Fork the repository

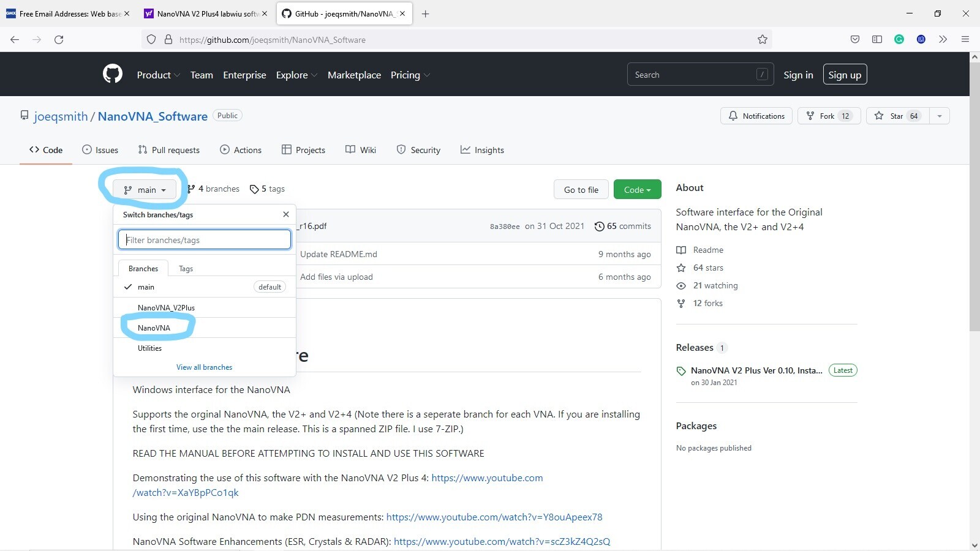point(829,116)
